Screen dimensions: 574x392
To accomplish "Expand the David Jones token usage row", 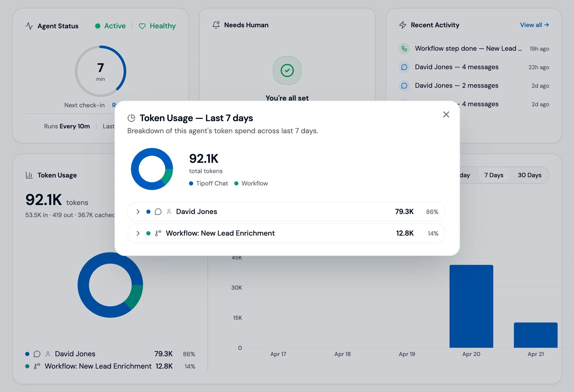I will tap(138, 212).
